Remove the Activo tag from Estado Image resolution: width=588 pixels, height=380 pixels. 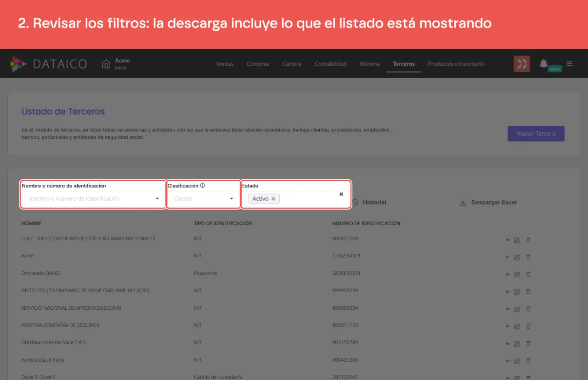pyautogui.click(x=273, y=199)
